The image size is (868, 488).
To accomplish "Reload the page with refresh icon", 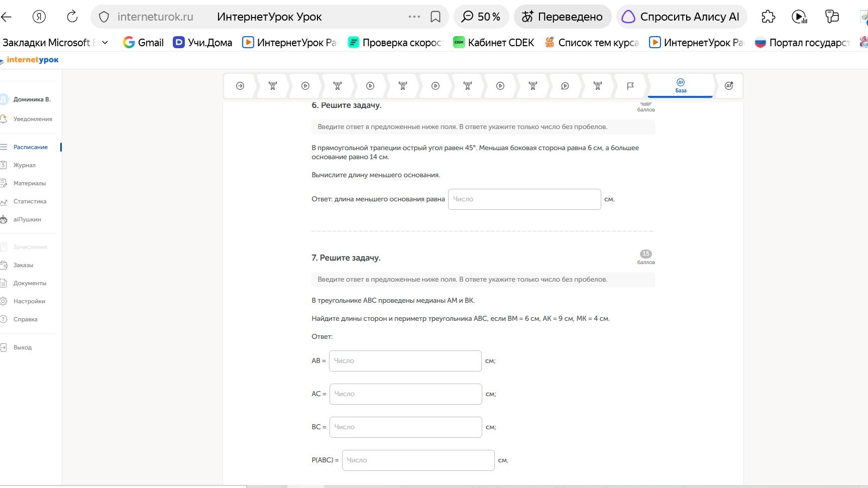I will pyautogui.click(x=72, y=17).
